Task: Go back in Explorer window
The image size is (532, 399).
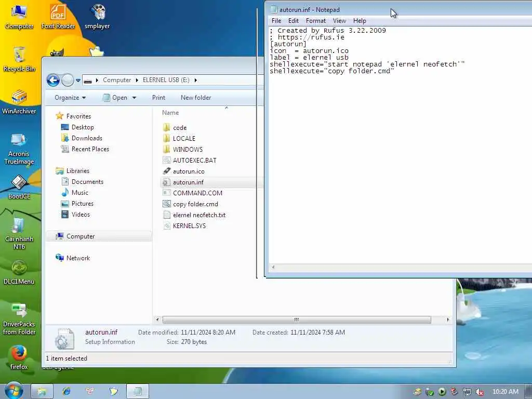Action: pyautogui.click(x=53, y=80)
